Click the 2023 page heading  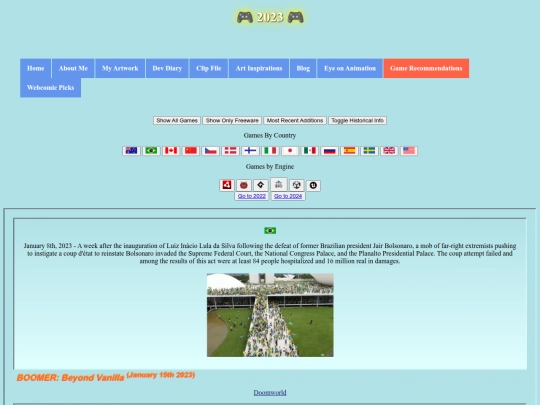[270, 17]
